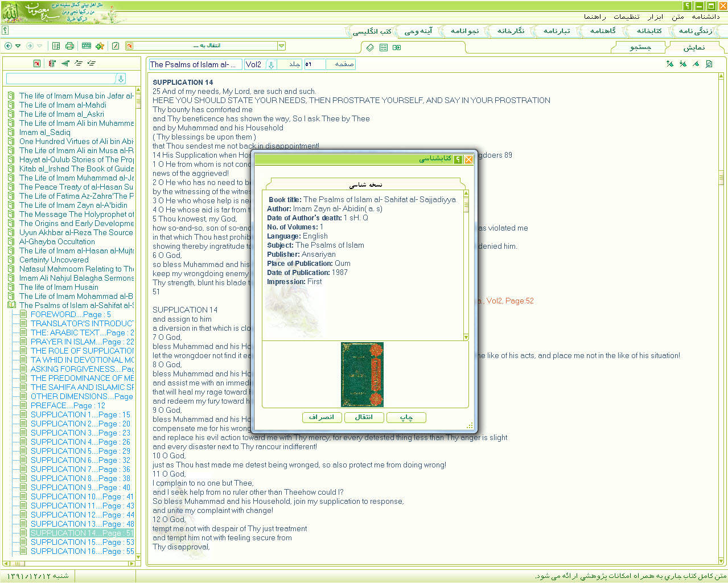This screenshot has height=583, width=728.
Task: Click the keyboard icon in the toolbar
Action: [86, 46]
